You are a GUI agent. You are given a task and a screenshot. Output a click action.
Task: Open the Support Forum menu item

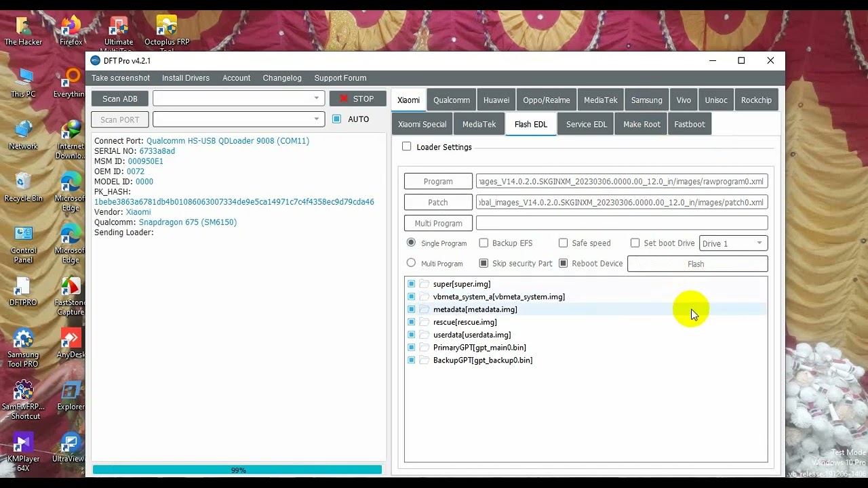point(340,78)
